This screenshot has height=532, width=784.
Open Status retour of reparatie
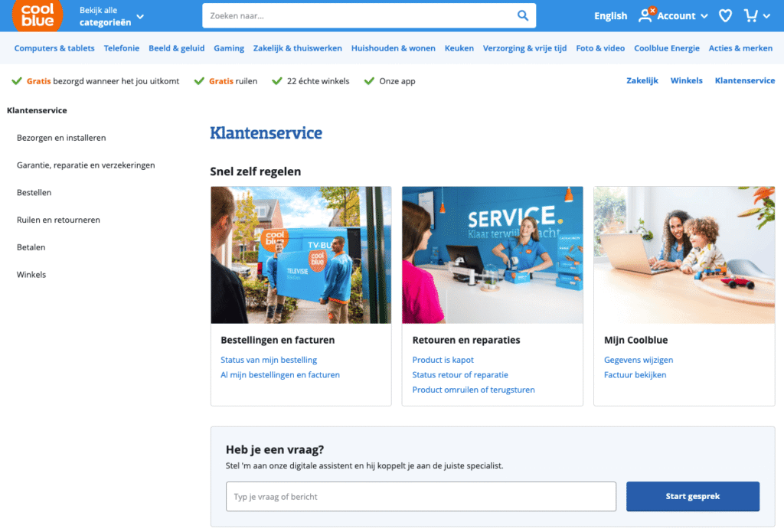point(460,374)
